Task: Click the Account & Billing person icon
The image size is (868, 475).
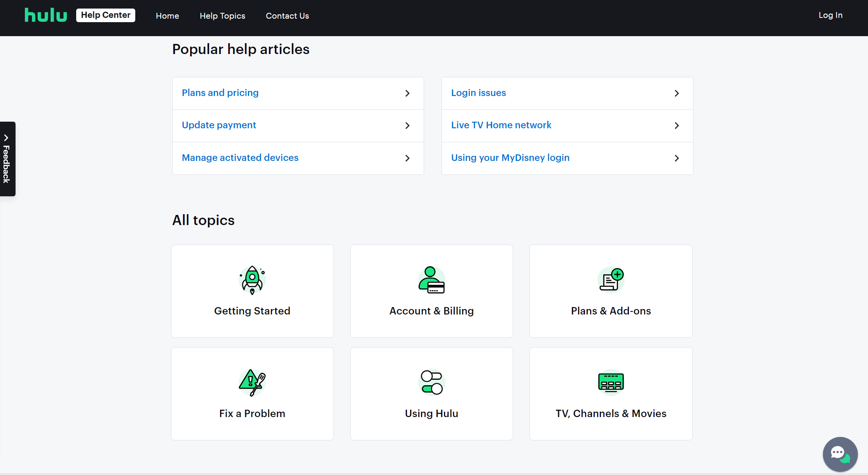Action: click(x=431, y=280)
